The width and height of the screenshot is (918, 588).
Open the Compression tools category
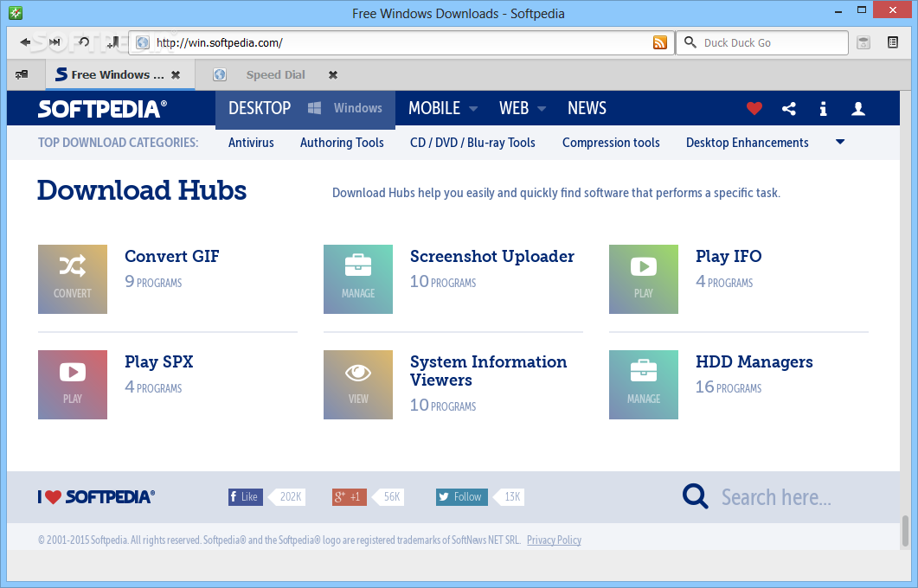coord(611,142)
